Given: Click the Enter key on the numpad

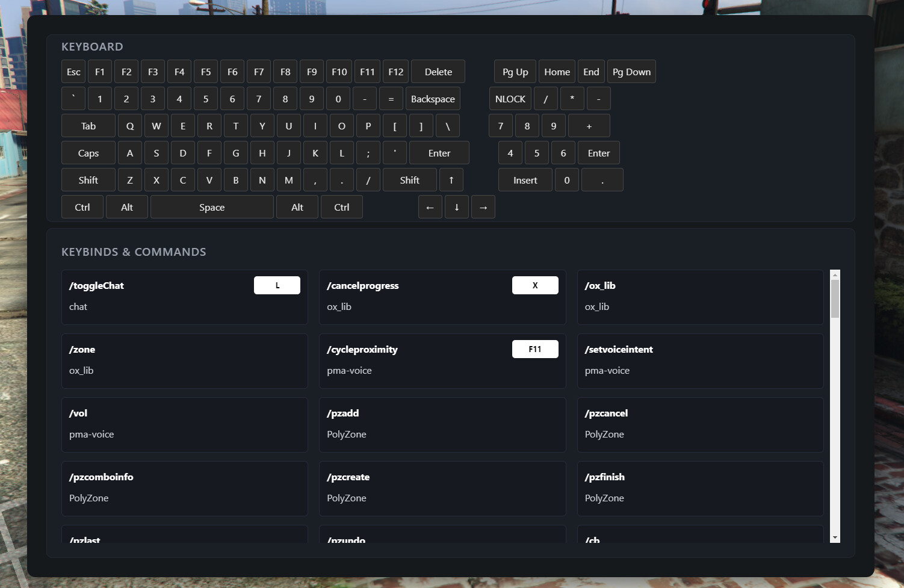Looking at the screenshot, I should [x=598, y=152].
